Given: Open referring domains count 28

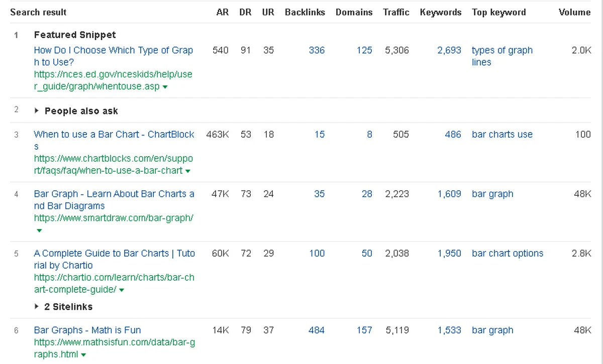Looking at the screenshot, I should (367, 194).
